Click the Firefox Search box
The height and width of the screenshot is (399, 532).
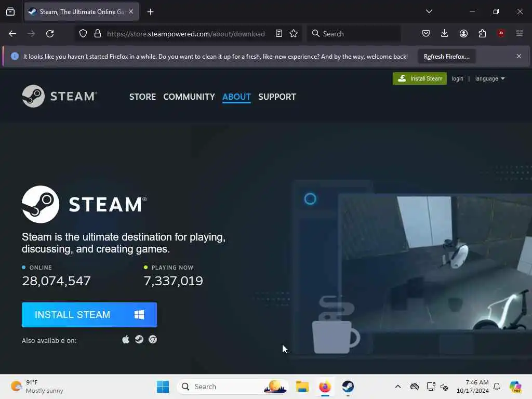(x=354, y=34)
